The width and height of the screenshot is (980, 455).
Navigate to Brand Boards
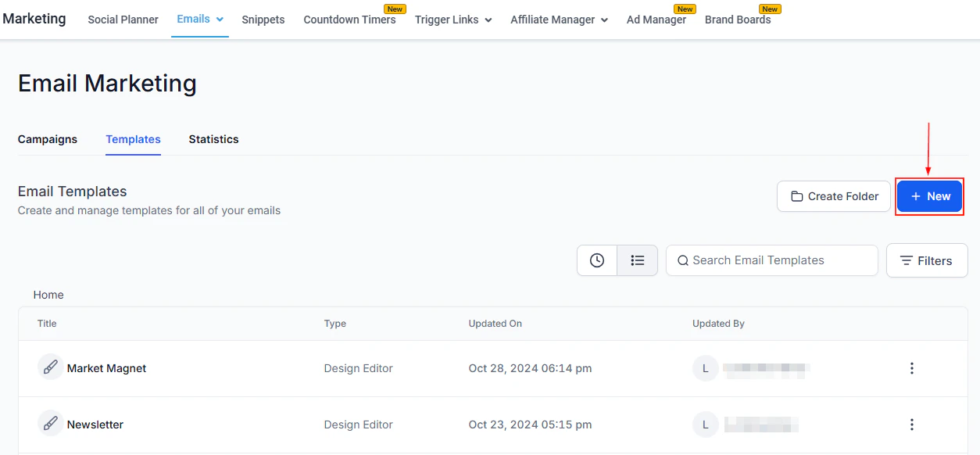pyautogui.click(x=737, y=20)
